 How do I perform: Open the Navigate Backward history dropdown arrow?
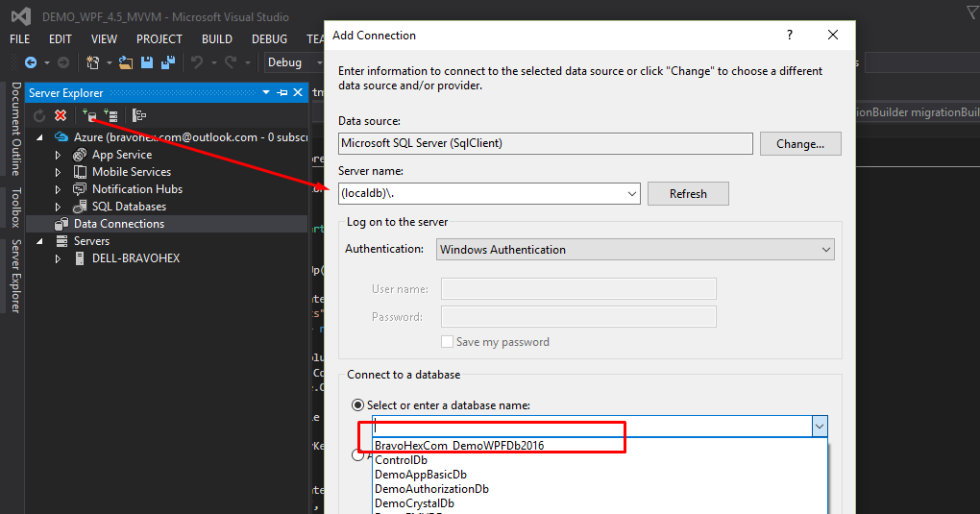(x=46, y=62)
